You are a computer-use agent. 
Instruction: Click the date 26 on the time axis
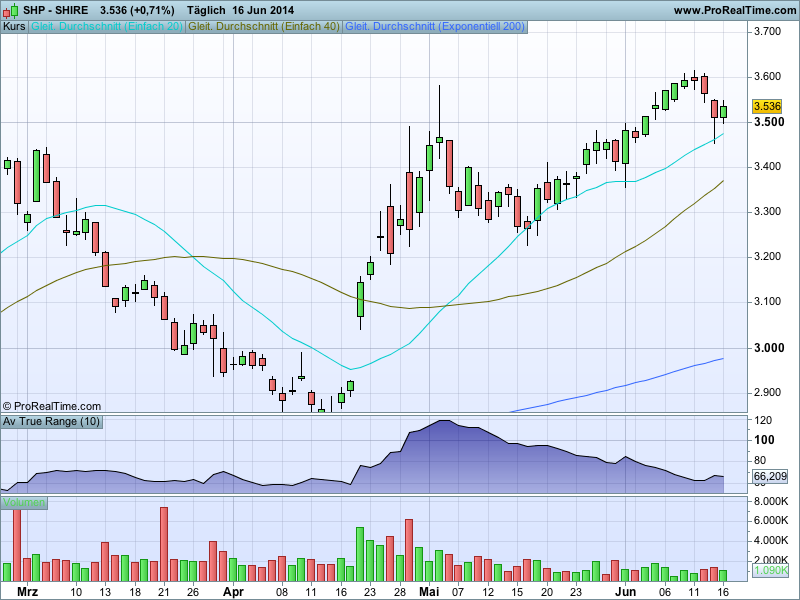click(x=193, y=592)
